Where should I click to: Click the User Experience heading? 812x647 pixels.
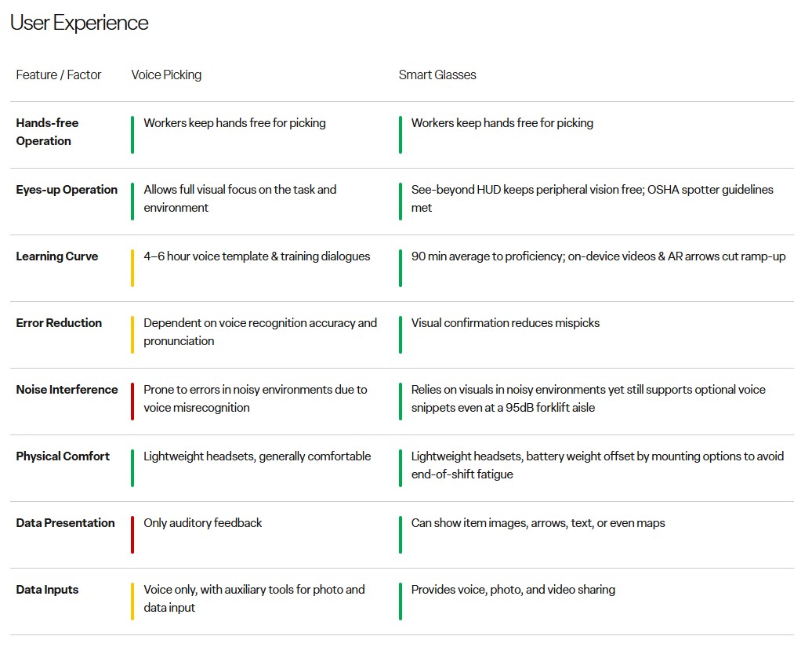[79, 24]
